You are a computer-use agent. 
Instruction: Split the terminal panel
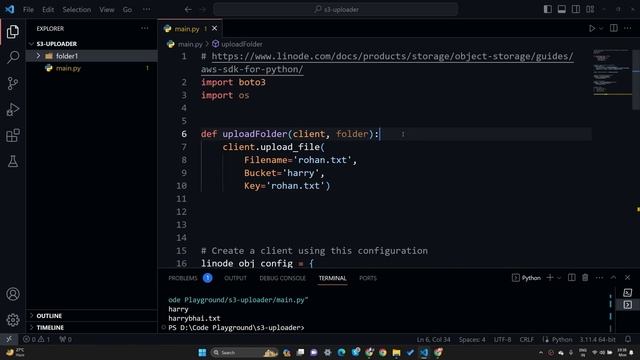[571, 278]
